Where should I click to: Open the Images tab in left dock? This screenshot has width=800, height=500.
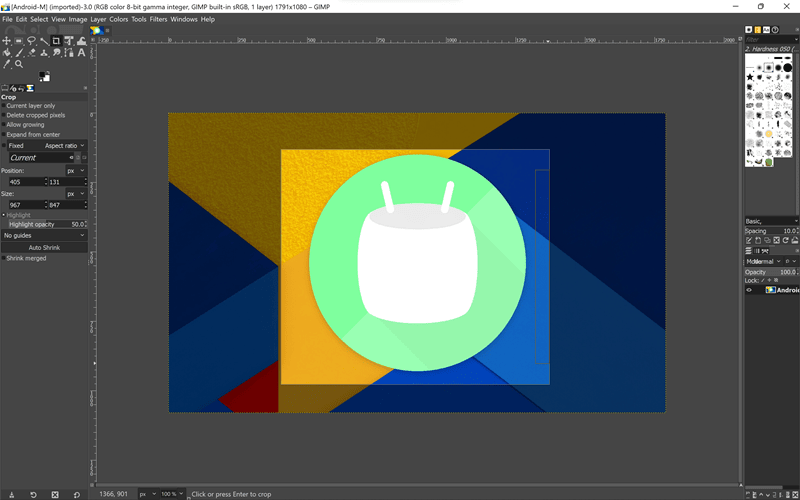point(30,88)
